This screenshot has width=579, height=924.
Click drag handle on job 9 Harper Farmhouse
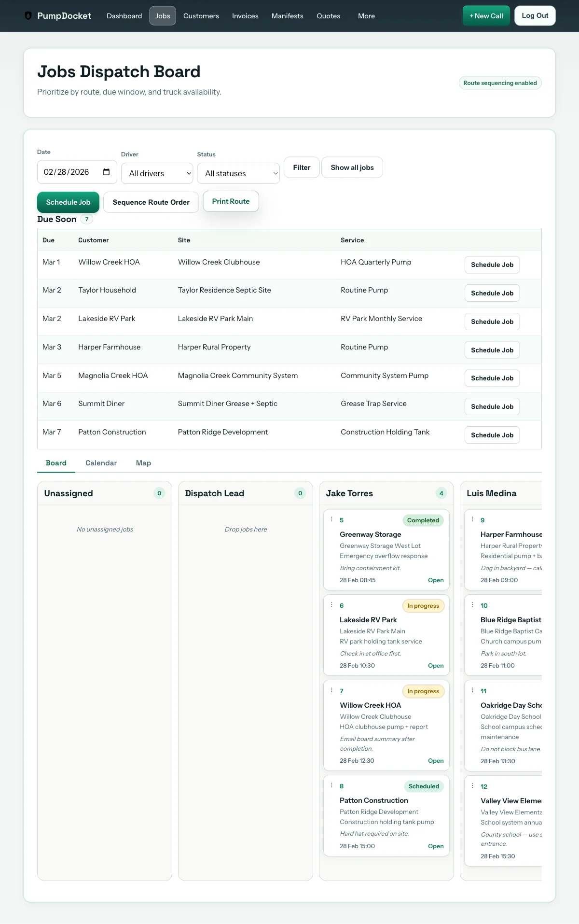pos(472,519)
